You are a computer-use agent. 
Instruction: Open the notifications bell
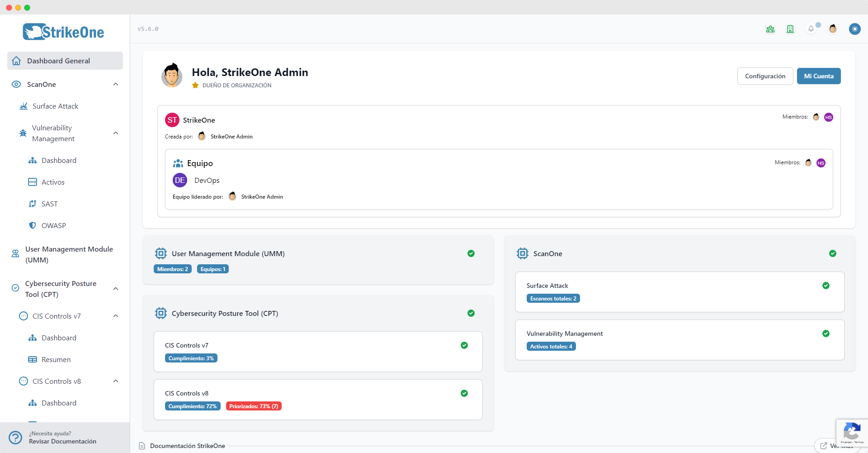[811, 29]
